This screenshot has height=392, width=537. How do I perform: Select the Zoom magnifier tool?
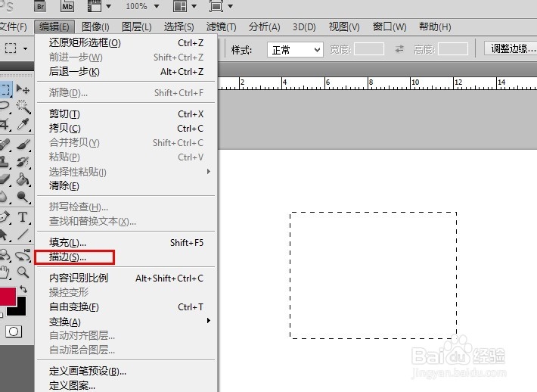pos(23,272)
